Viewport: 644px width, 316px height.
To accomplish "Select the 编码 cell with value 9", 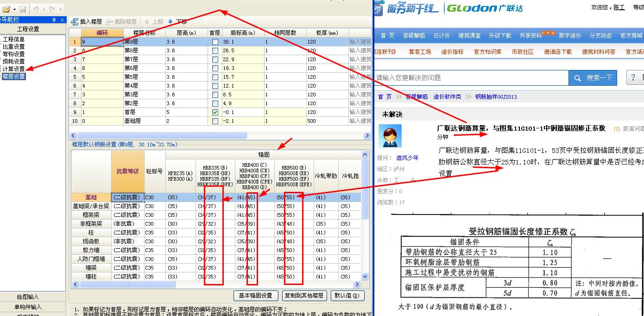I will [102, 42].
